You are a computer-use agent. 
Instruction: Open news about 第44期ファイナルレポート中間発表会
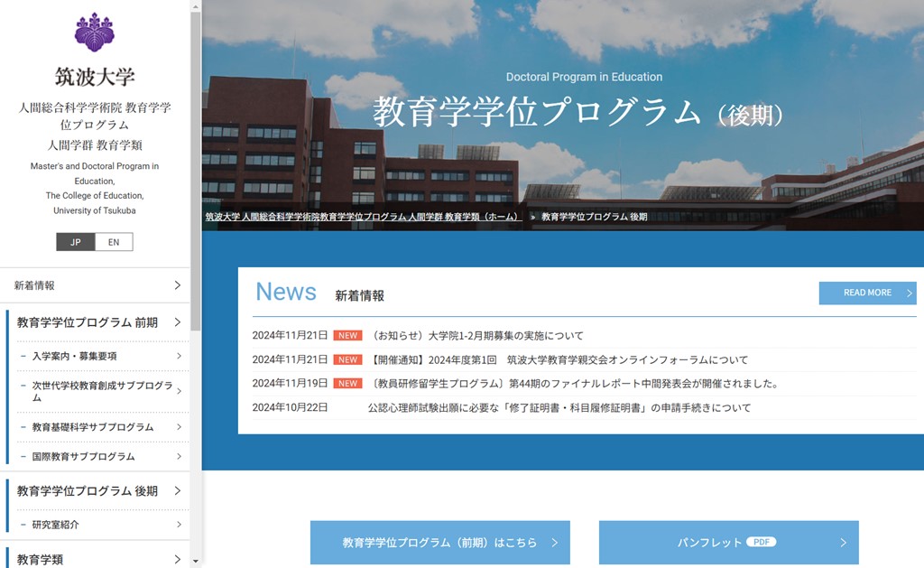pyautogui.click(x=575, y=384)
